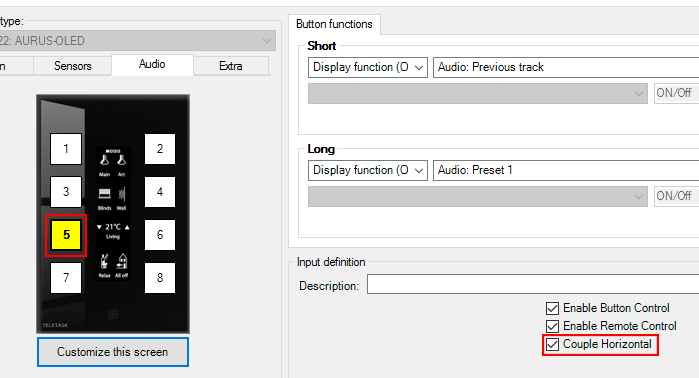Click the ON/Off field in Long section
This screenshot has height=378, width=699.
pyautogui.click(x=676, y=196)
